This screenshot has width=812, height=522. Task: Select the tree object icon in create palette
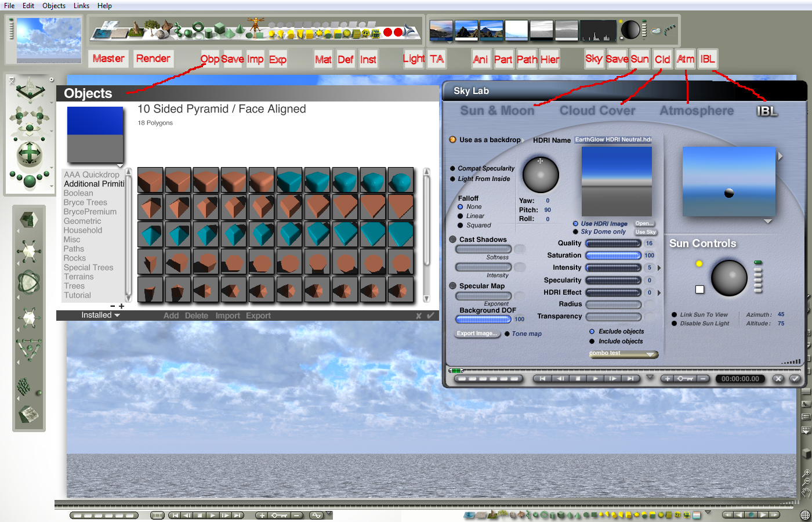[x=151, y=28]
